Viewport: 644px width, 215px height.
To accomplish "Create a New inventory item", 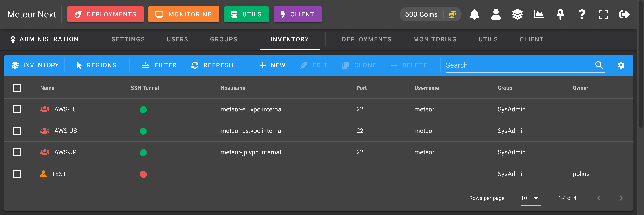I will [x=272, y=65].
